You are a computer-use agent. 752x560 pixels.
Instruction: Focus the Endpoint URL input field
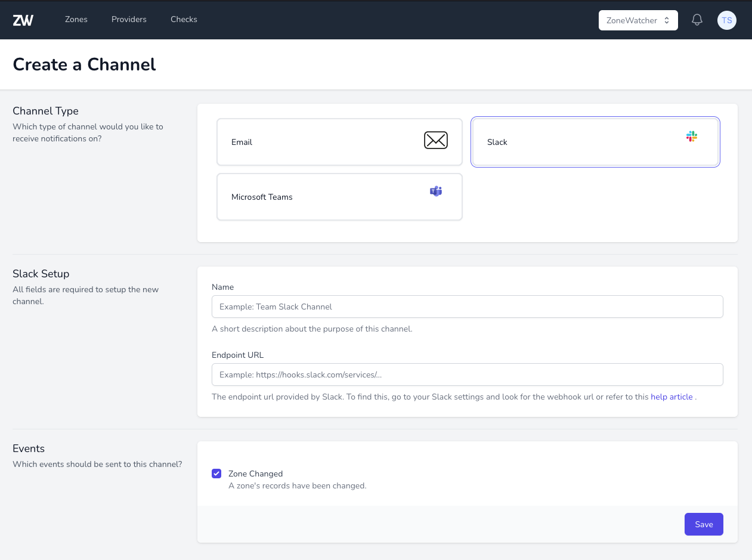[x=467, y=375]
